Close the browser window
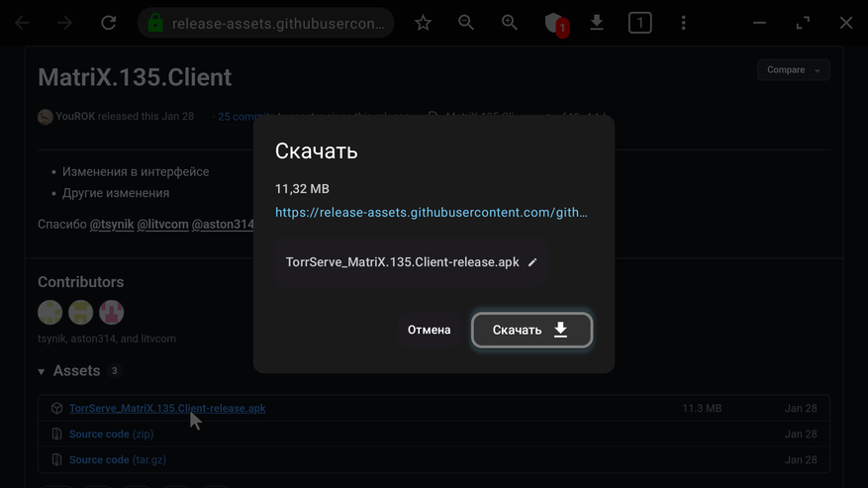The height and width of the screenshot is (488, 868). tap(846, 23)
